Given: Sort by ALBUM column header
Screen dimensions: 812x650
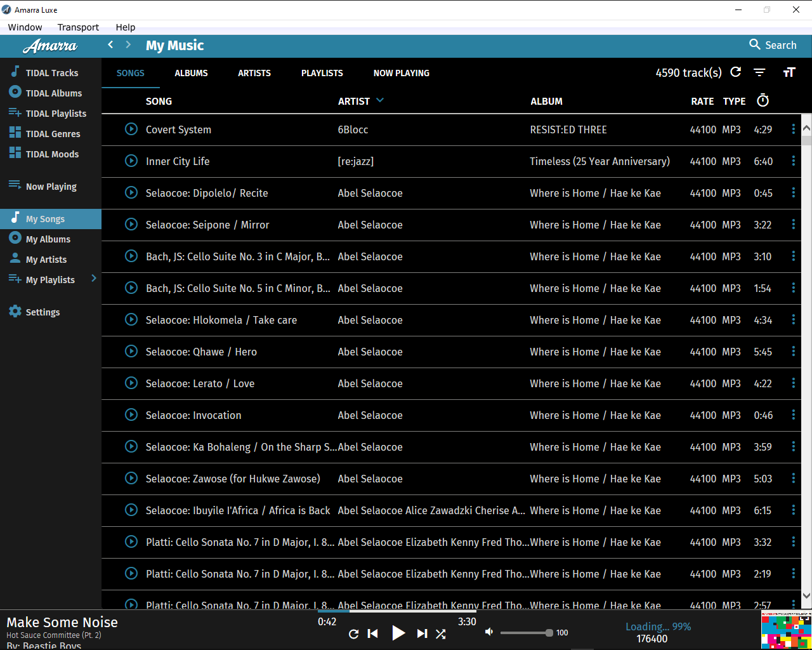Looking at the screenshot, I should (x=547, y=101).
